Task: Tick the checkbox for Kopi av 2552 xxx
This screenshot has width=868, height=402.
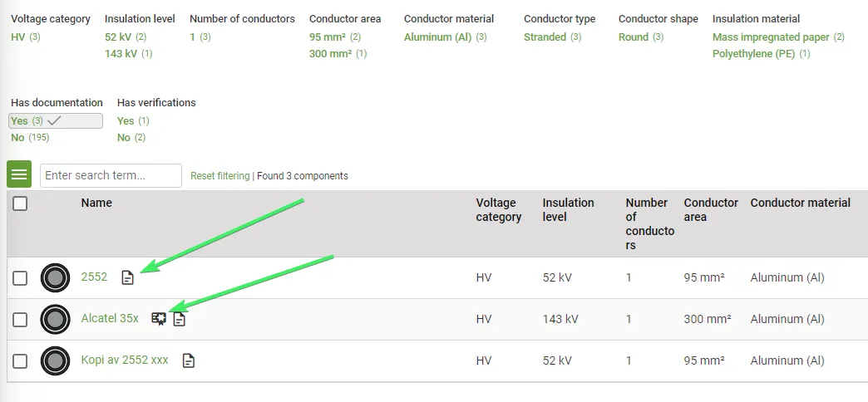Action: [x=20, y=361]
